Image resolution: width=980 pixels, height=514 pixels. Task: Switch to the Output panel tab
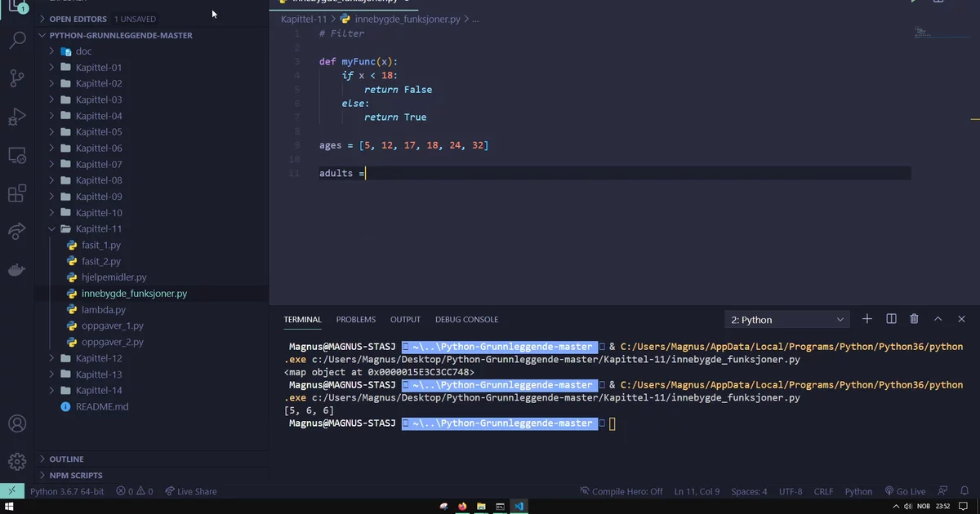405,319
